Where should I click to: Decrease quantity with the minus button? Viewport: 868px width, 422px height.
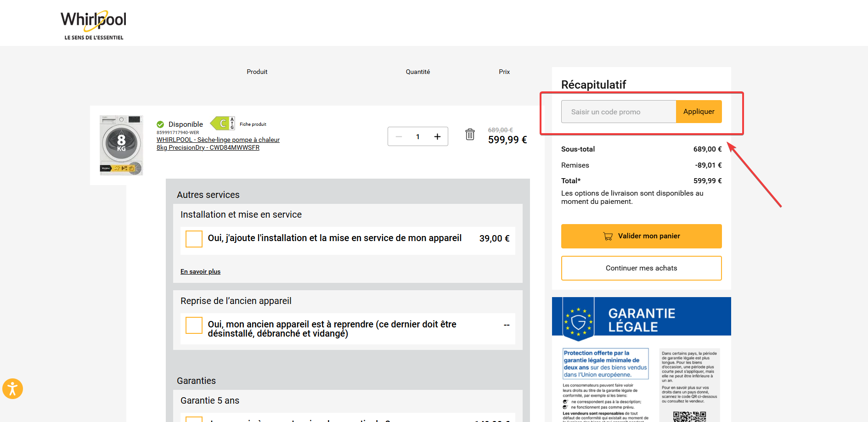click(399, 136)
